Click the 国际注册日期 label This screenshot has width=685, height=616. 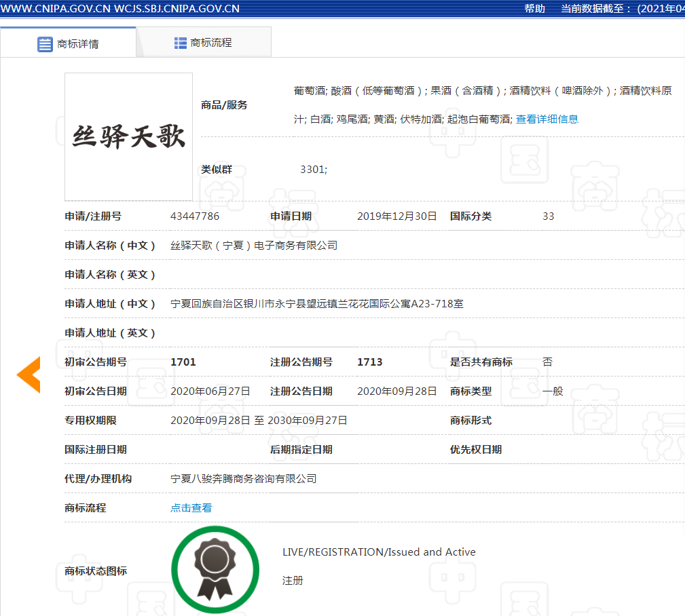[96, 450]
